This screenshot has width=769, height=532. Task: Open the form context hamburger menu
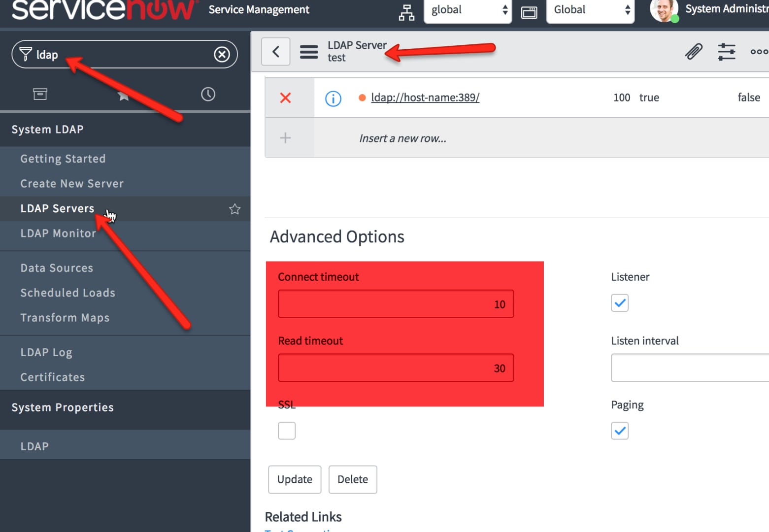pyautogui.click(x=309, y=52)
